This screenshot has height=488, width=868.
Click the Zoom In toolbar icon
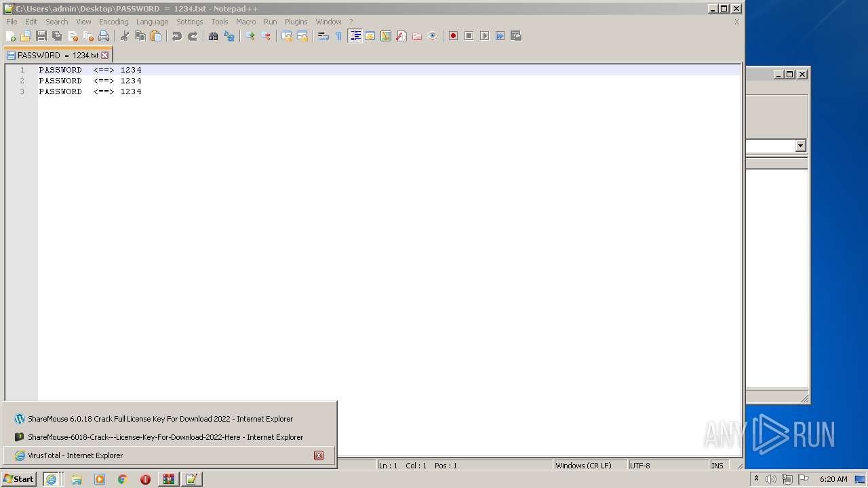250,36
